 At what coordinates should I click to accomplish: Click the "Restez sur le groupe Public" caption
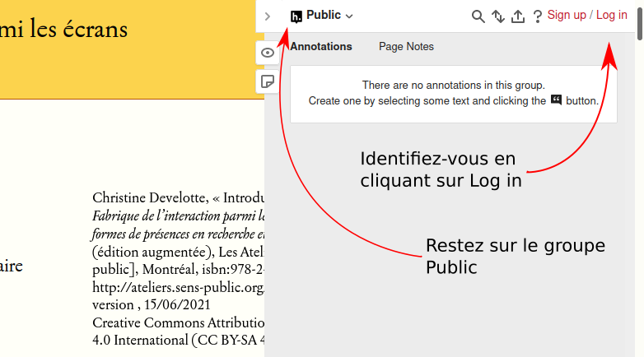coord(515,257)
